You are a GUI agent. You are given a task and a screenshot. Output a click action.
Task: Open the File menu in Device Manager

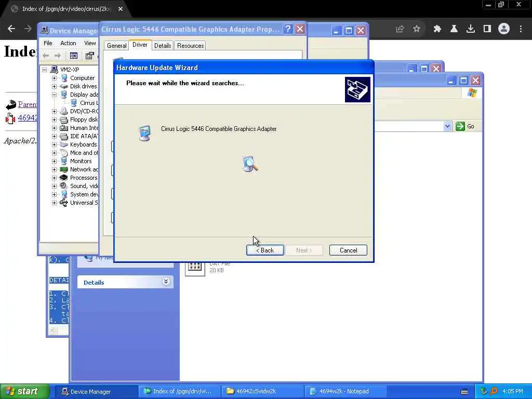(x=48, y=43)
